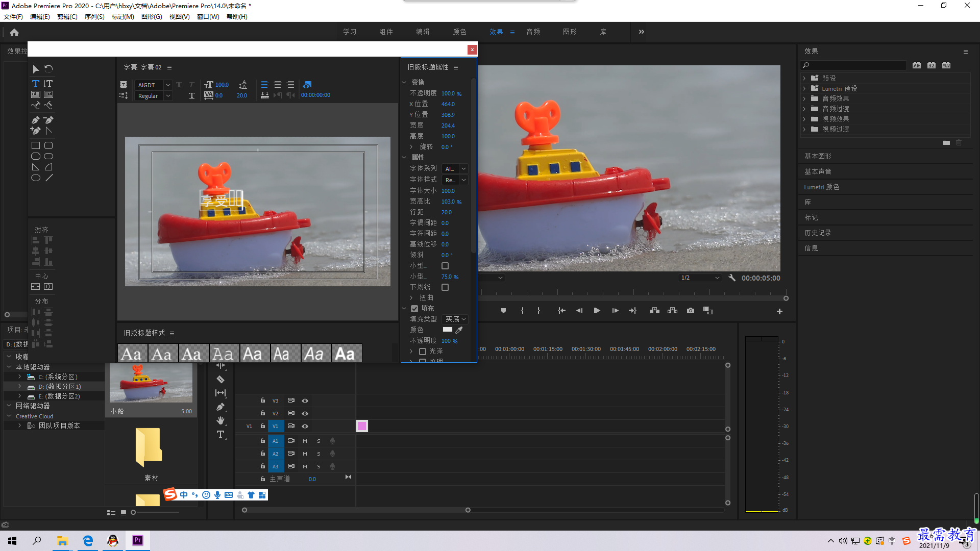
Task: Enable the underline (下划线) checkbox
Action: 445,287
